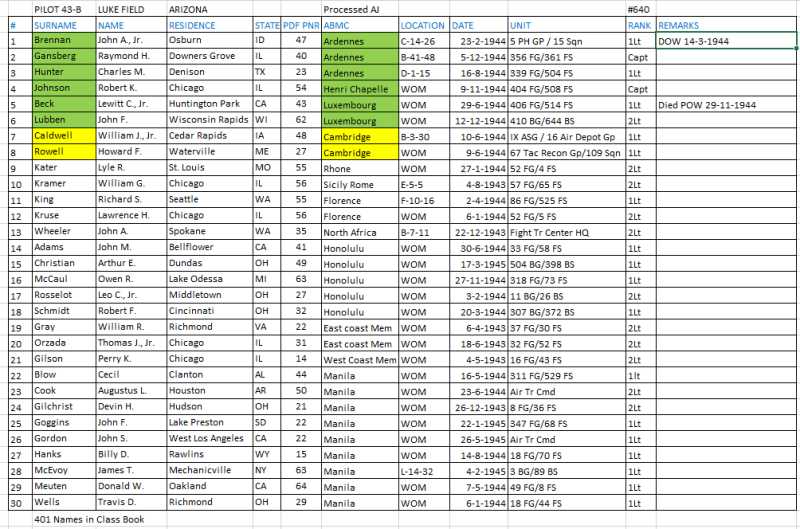Click the location cell L-14-32

pos(423,471)
